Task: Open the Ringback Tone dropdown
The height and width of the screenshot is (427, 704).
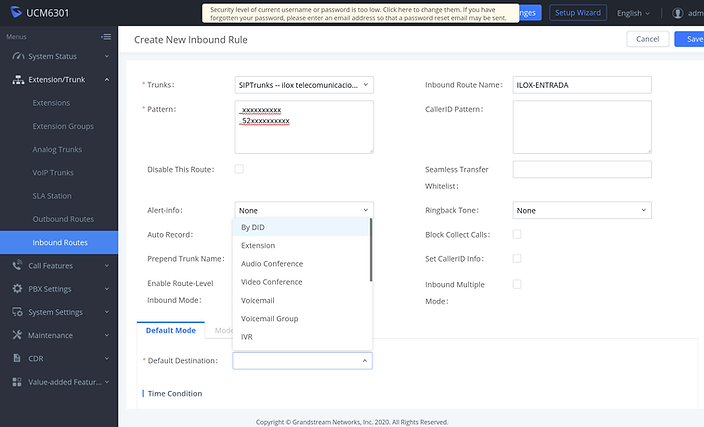Action: coord(582,210)
